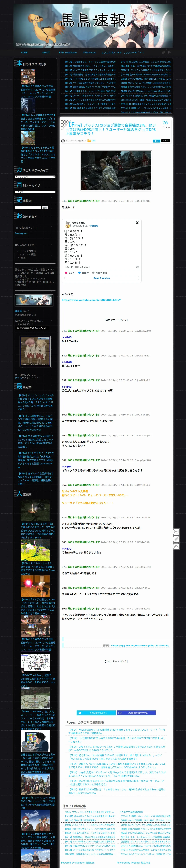Open the RSS feed icon in the navigation bar

pyautogui.click(x=169, y=53)
